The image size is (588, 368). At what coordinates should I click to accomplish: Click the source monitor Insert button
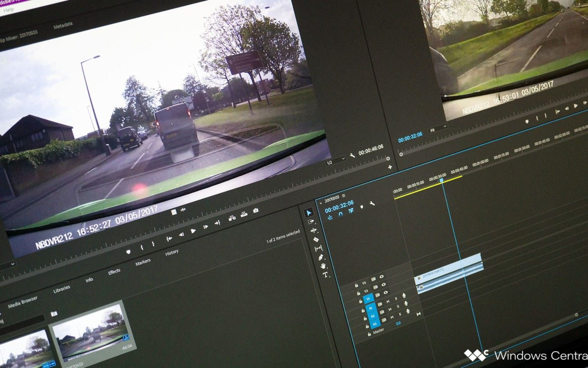pyautogui.click(x=232, y=218)
